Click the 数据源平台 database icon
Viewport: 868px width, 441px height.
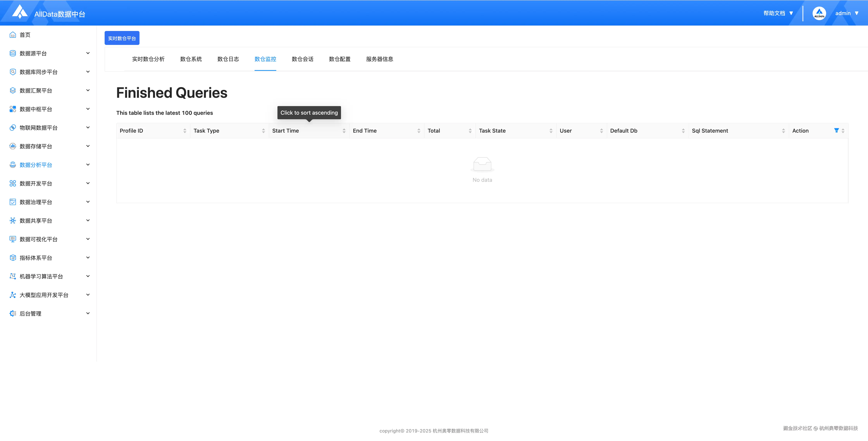pyautogui.click(x=13, y=53)
